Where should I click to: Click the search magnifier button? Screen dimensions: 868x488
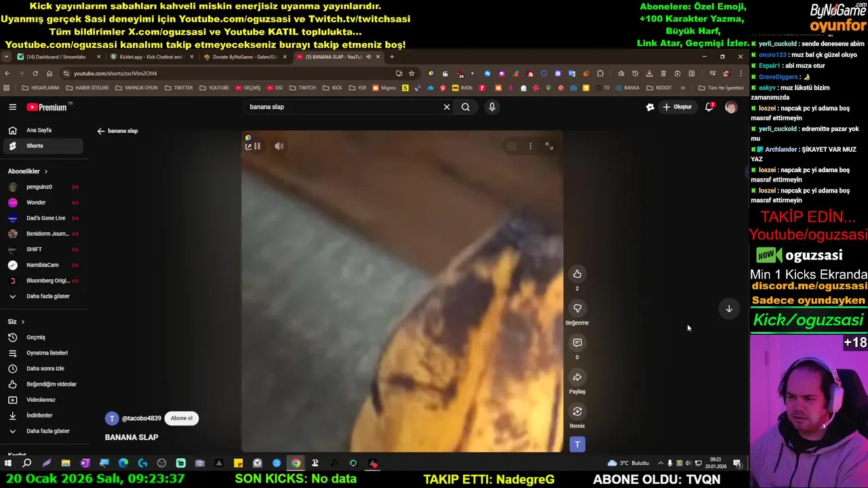click(x=466, y=107)
